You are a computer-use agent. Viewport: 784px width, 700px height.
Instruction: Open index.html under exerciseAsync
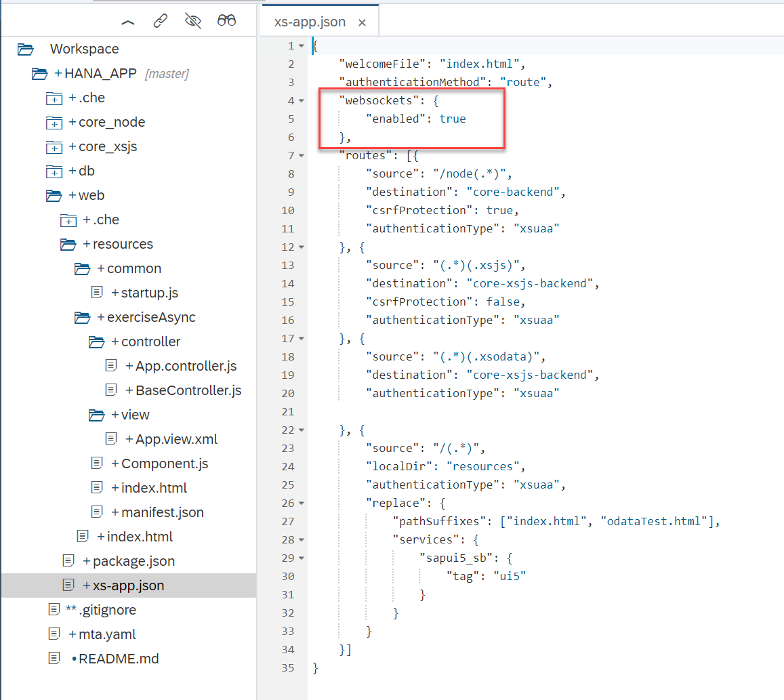(x=154, y=488)
